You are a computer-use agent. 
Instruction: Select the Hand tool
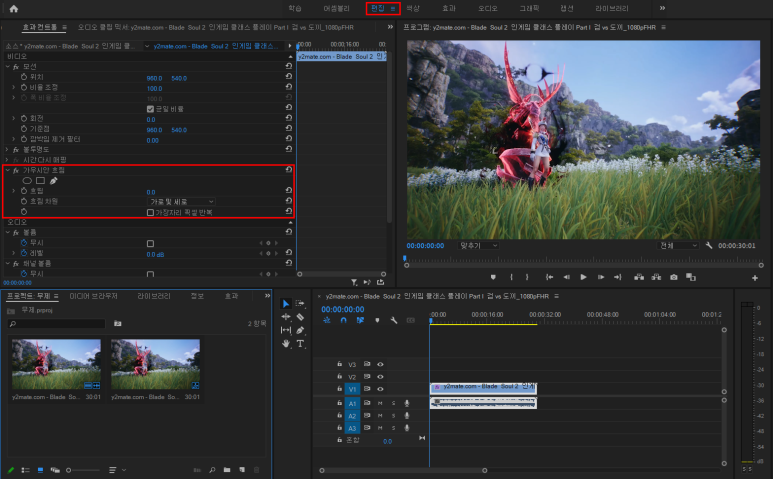[285, 343]
